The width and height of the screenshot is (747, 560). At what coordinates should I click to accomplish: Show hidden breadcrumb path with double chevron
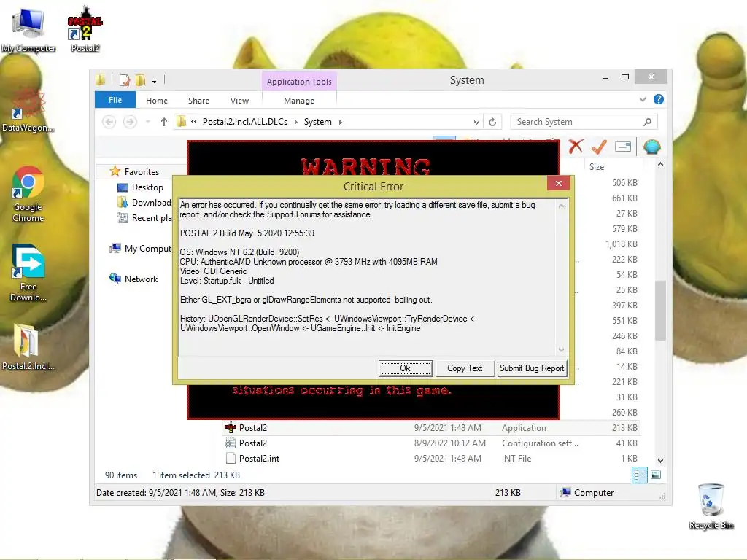pos(194,122)
